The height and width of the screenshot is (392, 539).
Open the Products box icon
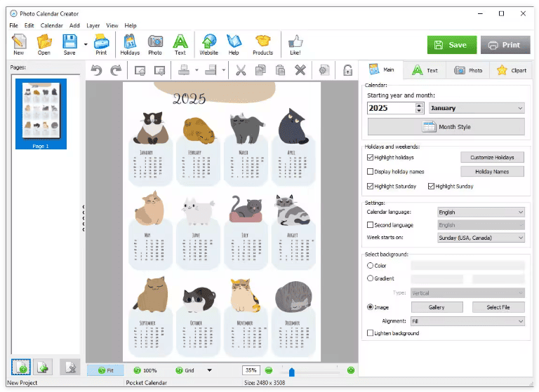pos(263,44)
